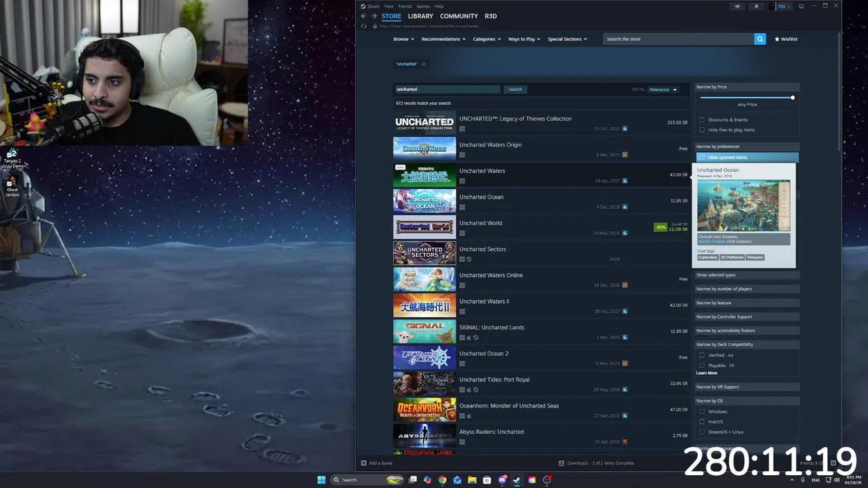The height and width of the screenshot is (488, 868).
Task: Open the Steam menu
Action: click(373, 6)
